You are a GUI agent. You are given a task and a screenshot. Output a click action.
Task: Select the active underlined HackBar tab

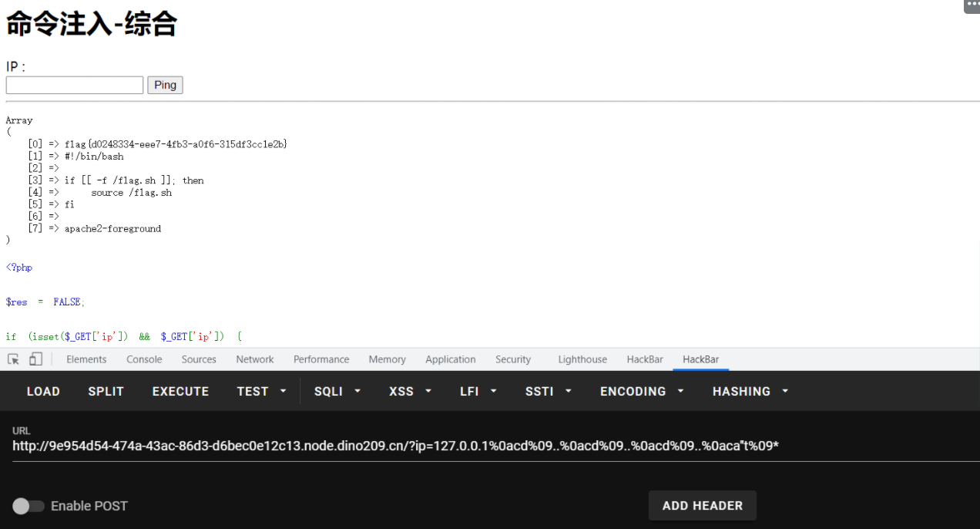coord(700,359)
